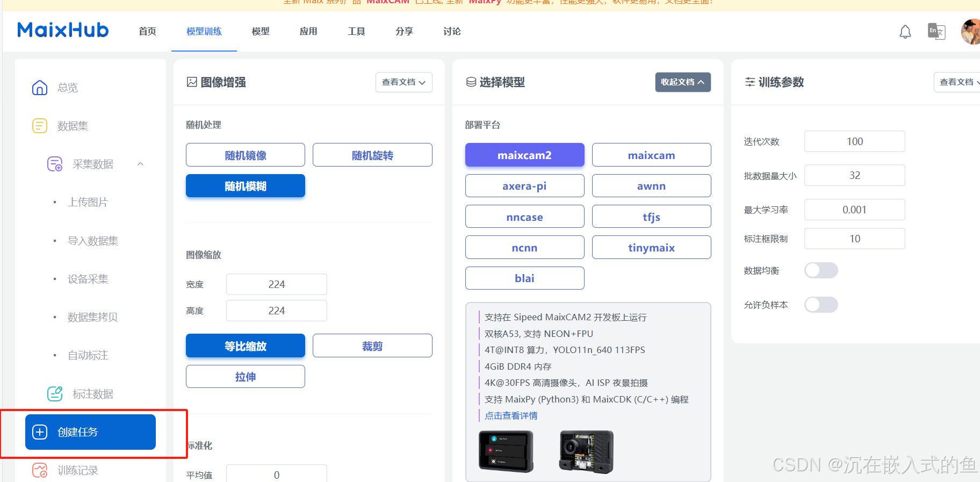Click the 标注数据 edit icon
Screen dimensions: 980x482
coord(55,394)
